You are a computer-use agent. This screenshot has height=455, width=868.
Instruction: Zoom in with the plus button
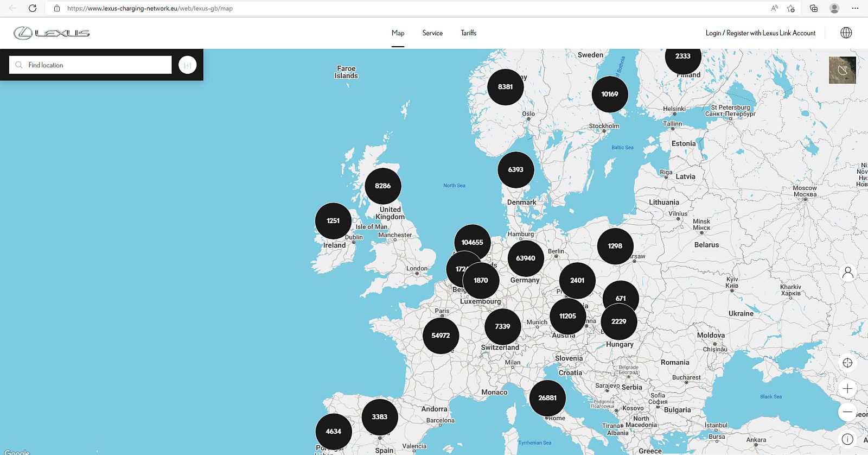tap(847, 389)
